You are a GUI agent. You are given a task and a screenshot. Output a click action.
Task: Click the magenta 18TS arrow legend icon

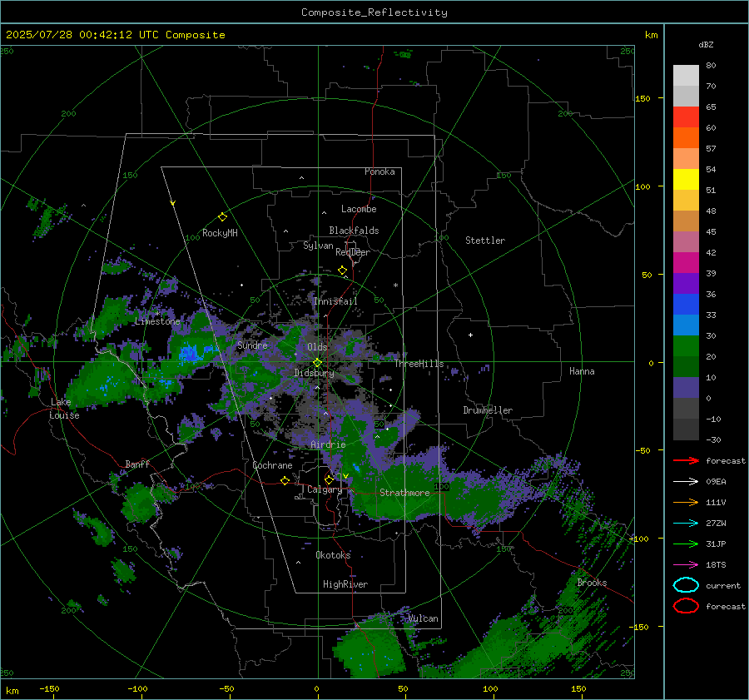click(686, 565)
